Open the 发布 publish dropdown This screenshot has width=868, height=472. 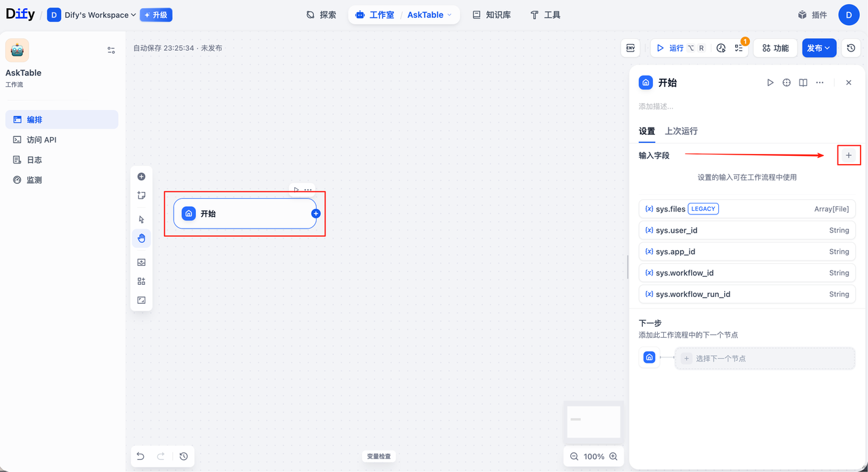coord(819,48)
